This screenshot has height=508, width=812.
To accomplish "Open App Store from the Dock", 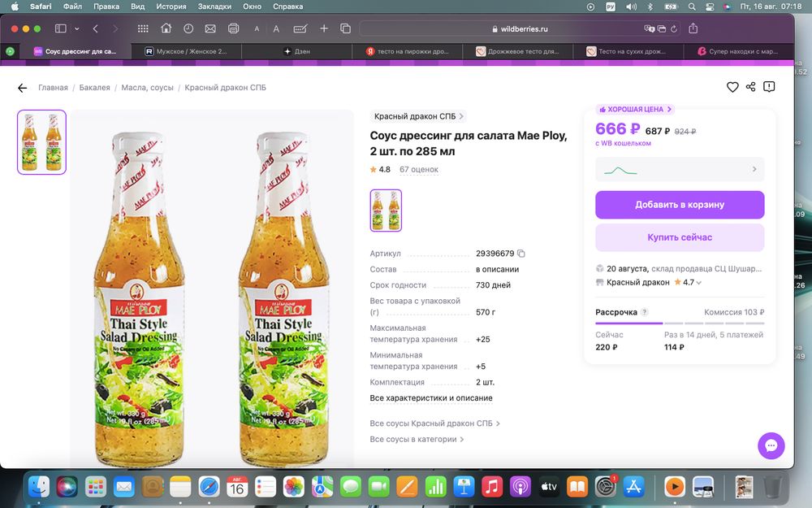I will tap(633, 487).
